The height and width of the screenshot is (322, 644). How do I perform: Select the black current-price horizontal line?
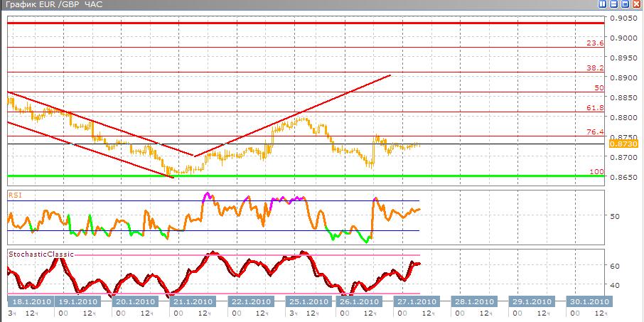(x=306, y=144)
